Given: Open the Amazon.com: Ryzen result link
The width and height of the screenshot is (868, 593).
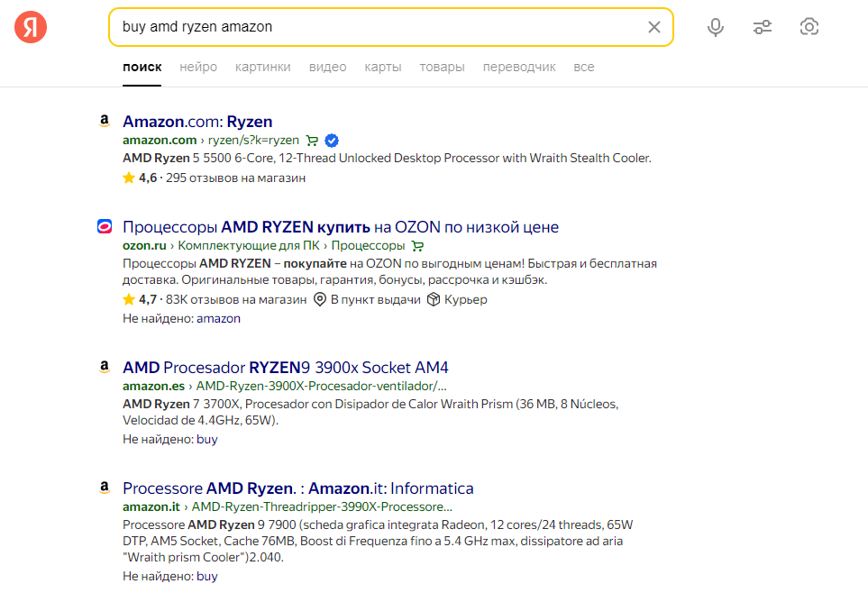Looking at the screenshot, I should pos(197,122).
